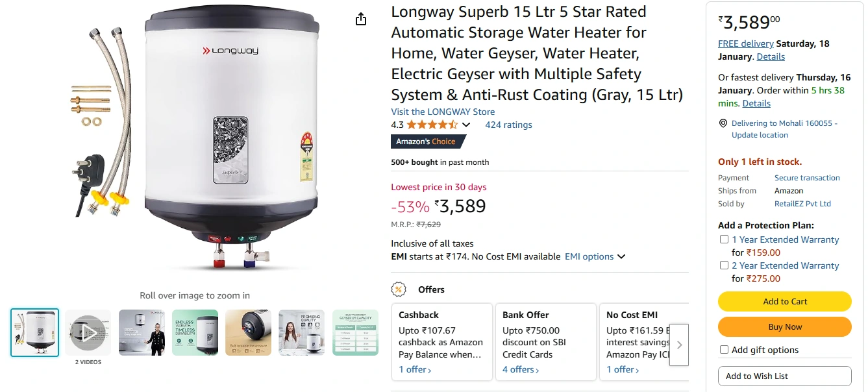Visit the LONGWAY Store link

click(x=443, y=112)
